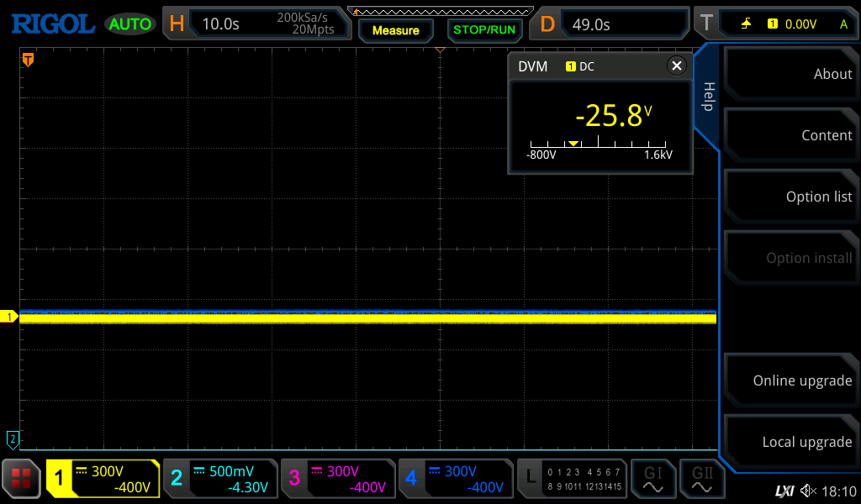The height and width of the screenshot is (504, 861).
Task: Toggle channel 3 magenta display
Action: click(338, 479)
